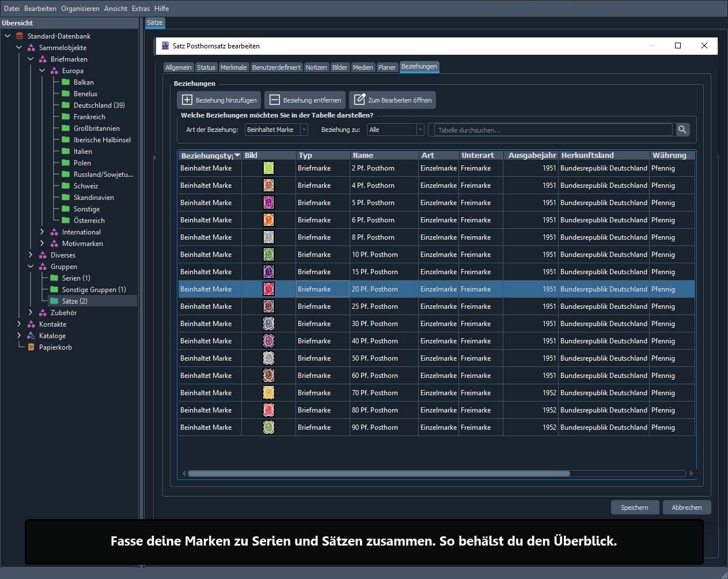
Task: Click the Deutschland (39) folder icon
Action: tap(66, 105)
